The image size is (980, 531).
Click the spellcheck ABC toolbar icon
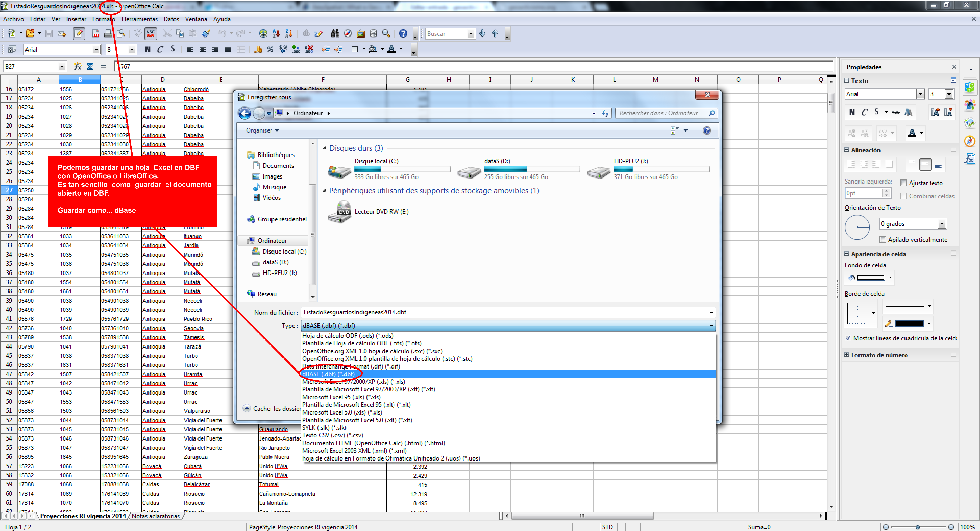point(151,33)
